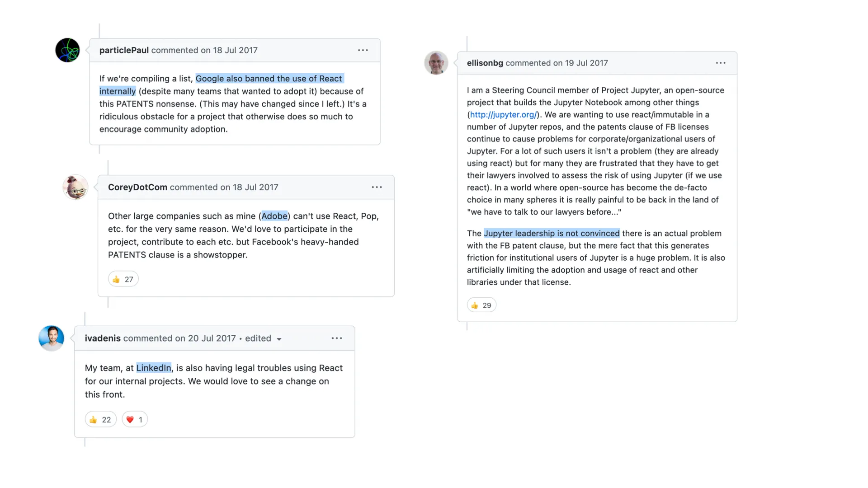The width and height of the screenshot is (868, 488).
Task: Click CoreyDotCom's avatar image
Action: tap(75, 187)
